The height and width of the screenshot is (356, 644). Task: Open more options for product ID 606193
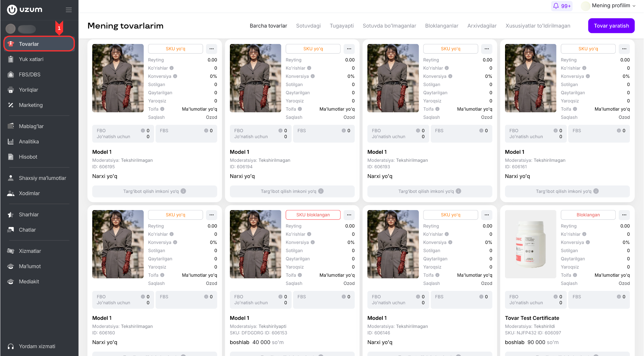click(x=487, y=49)
